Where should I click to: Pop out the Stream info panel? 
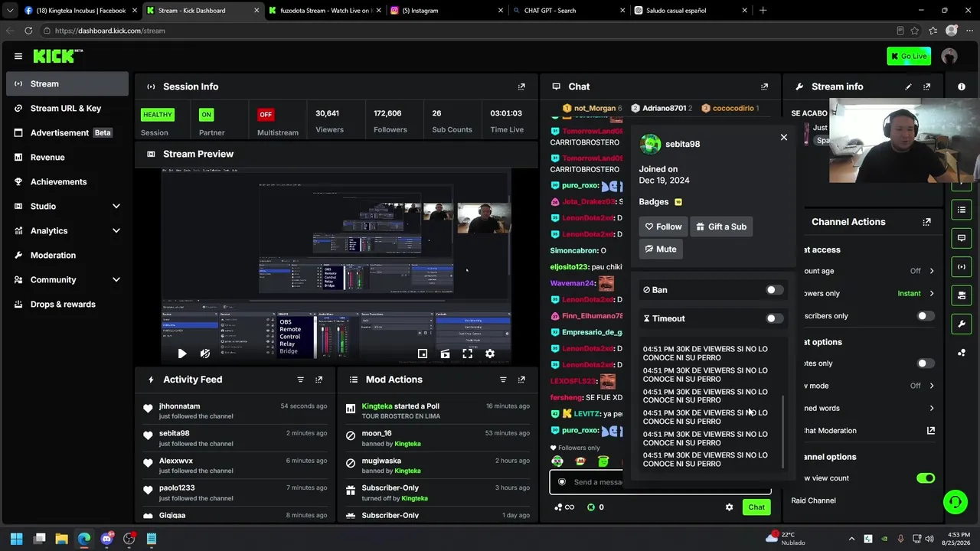click(927, 86)
